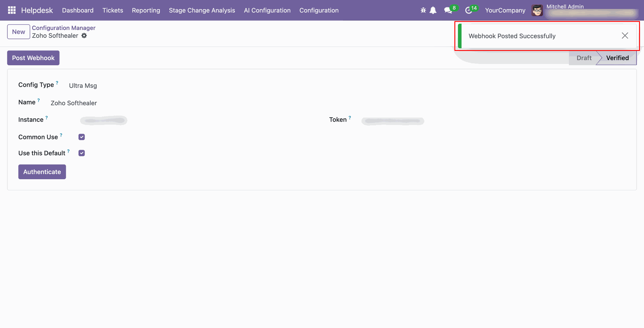
Task: Click the Config Type help question mark
Action: coord(57,82)
